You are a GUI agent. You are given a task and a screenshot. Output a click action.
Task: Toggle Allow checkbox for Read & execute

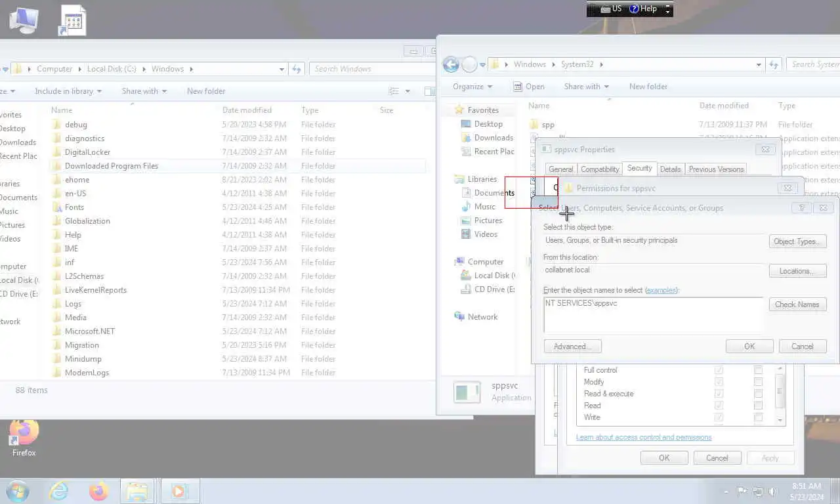(x=719, y=394)
